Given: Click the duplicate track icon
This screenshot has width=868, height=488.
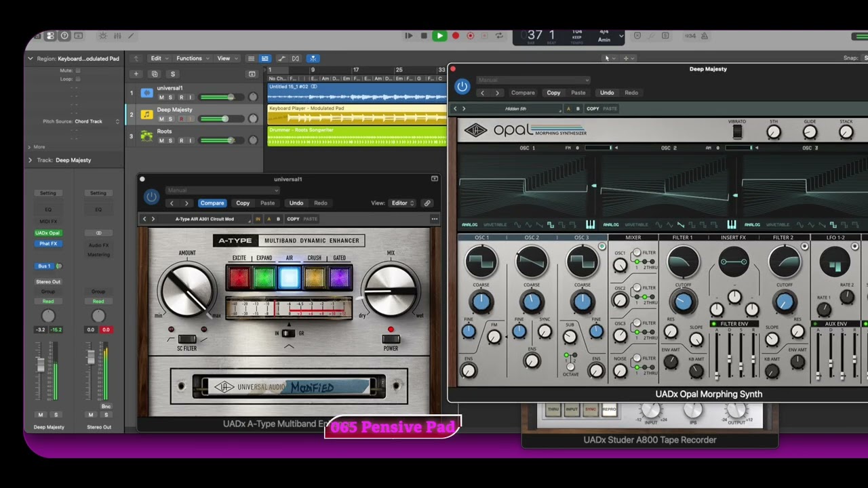Looking at the screenshot, I should pos(155,74).
